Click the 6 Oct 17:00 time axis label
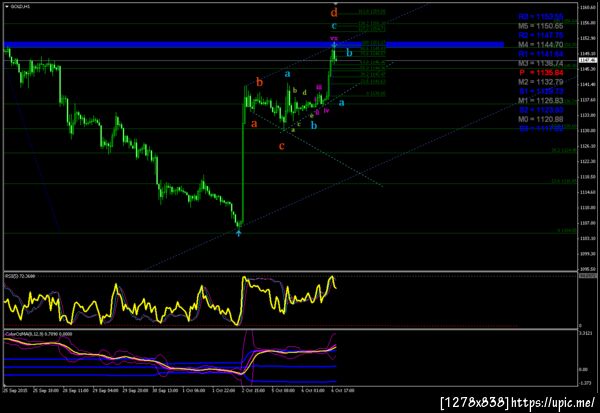 point(342,390)
